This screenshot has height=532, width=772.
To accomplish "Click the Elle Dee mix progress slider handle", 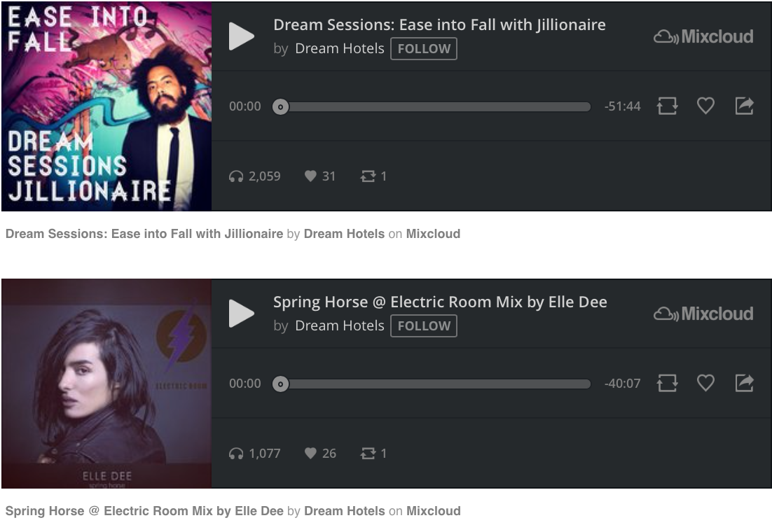I will coord(281,384).
